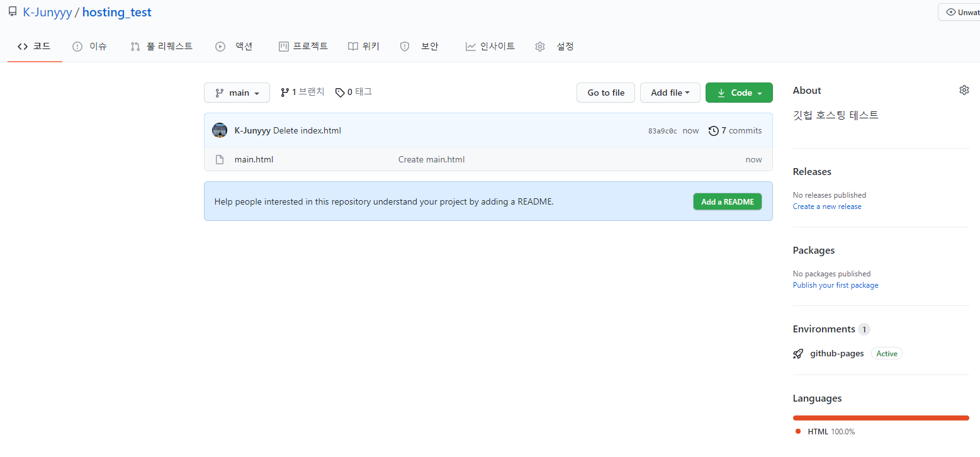
Task: Open the Create main.html commit message
Action: tap(431, 159)
